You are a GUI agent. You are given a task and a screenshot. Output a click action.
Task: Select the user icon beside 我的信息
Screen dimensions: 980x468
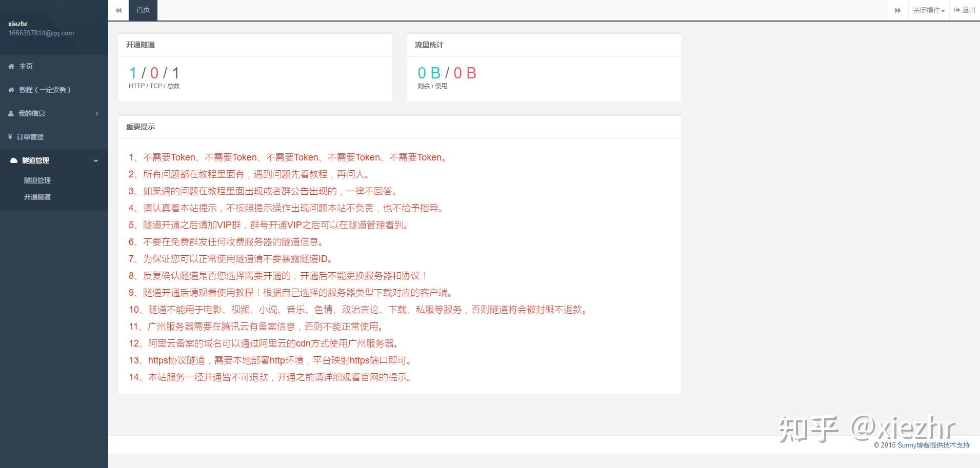(11, 113)
